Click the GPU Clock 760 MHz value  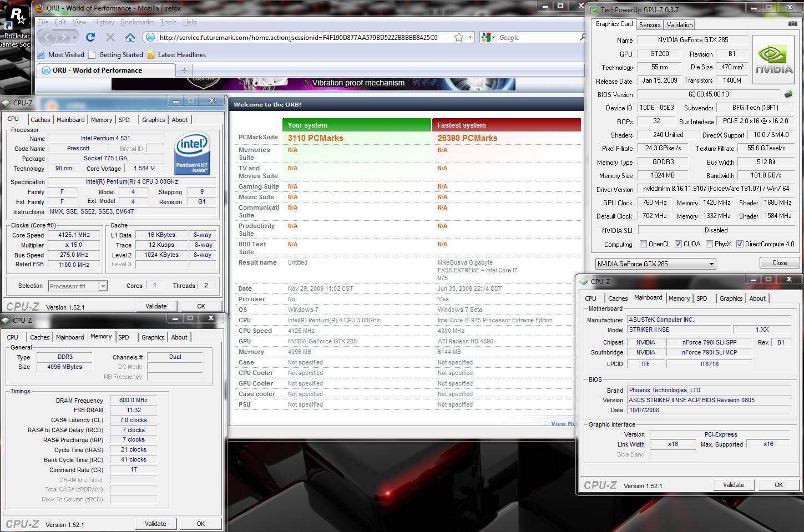(x=655, y=202)
